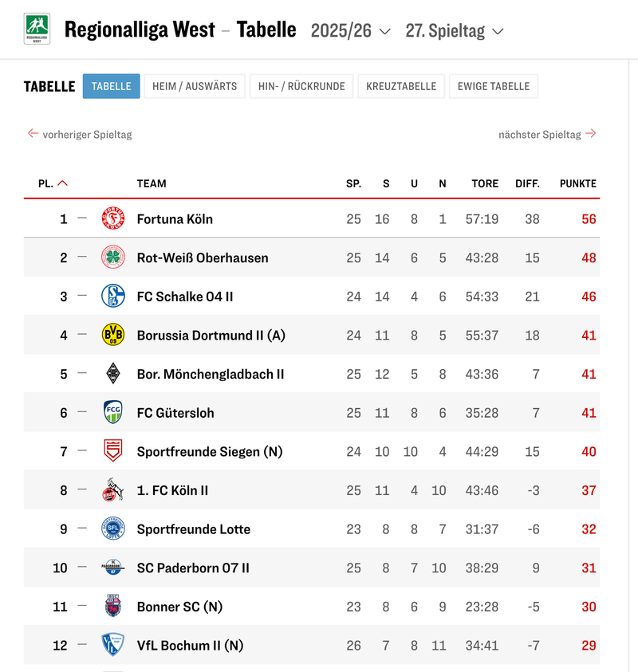Open the Kreuztabelle tab
Image resolution: width=638 pixels, height=672 pixels.
click(401, 86)
